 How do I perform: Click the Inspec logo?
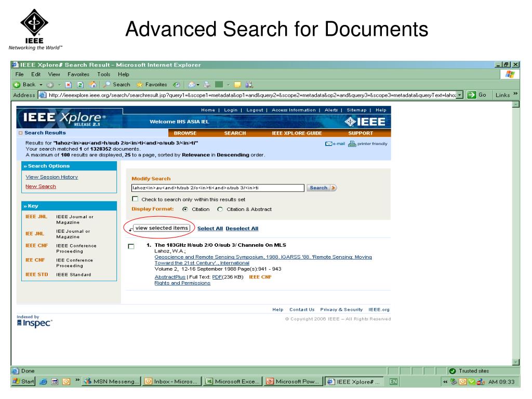click(34, 323)
